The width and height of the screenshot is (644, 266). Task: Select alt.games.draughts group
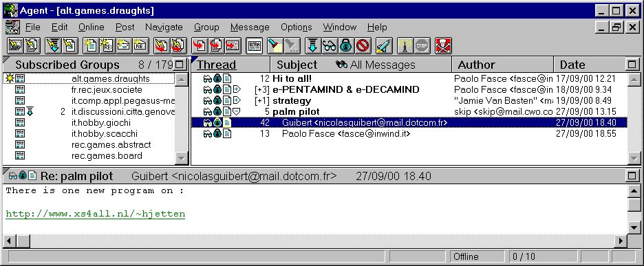(89, 78)
